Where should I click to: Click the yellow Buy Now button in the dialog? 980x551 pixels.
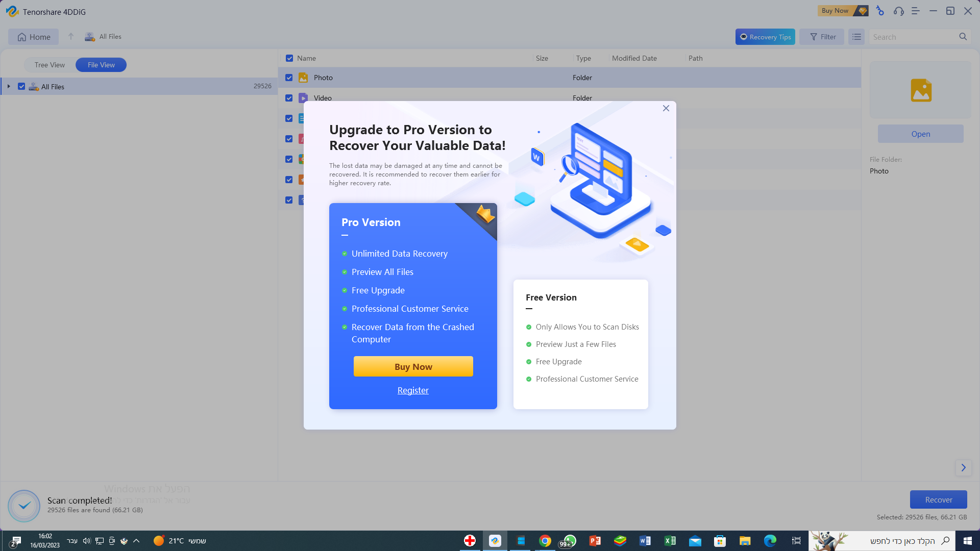tap(413, 366)
